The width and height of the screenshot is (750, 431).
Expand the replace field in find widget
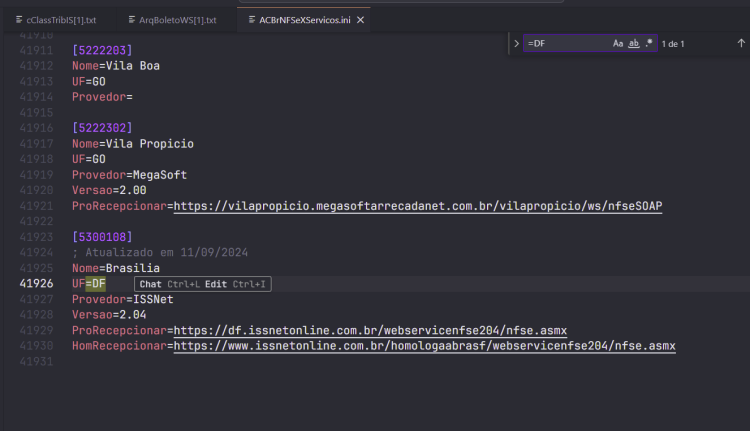(516, 44)
